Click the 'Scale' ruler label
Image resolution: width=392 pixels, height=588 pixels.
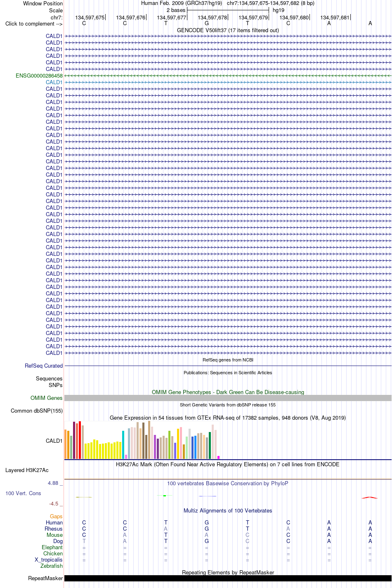[56, 10]
